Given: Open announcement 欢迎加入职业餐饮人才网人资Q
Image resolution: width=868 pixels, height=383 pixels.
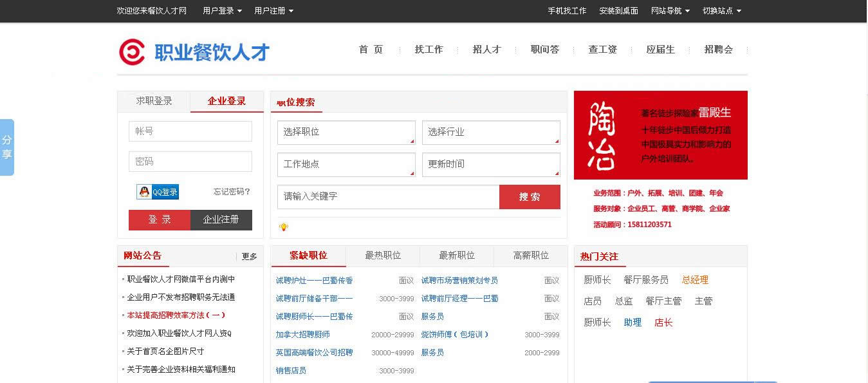Looking at the screenshot, I should (179, 333).
